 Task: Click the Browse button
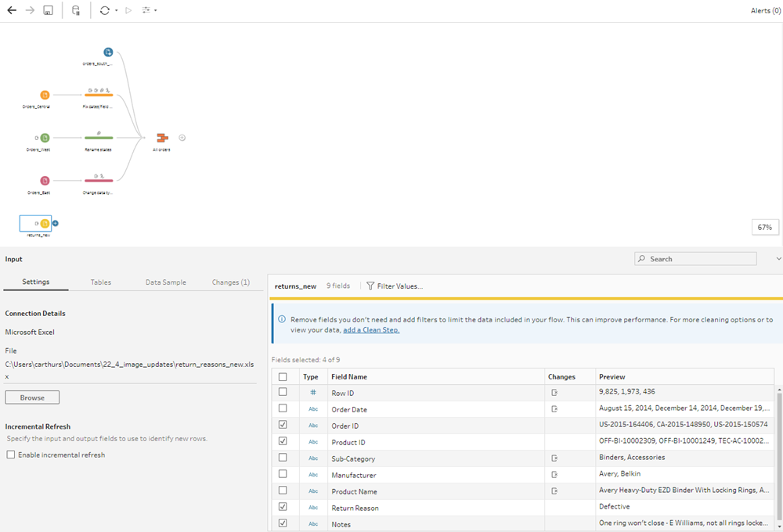32,397
